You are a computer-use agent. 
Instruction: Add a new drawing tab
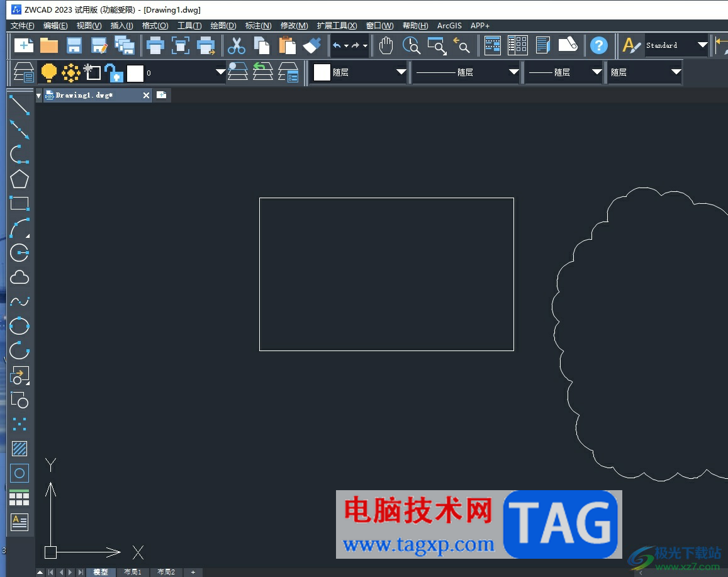[x=161, y=94]
